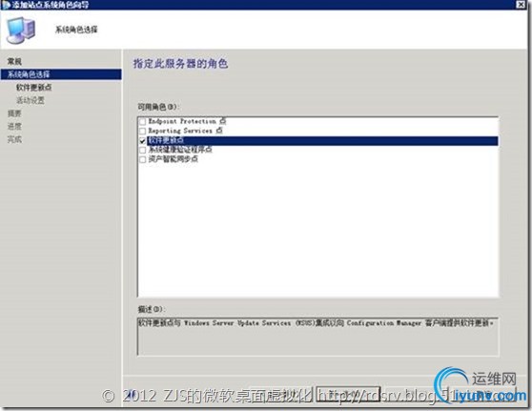Check the Endpoint Protection 点 role checkbox
Image resolution: width=532 pixels, height=411 pixels.
[142, 121]
